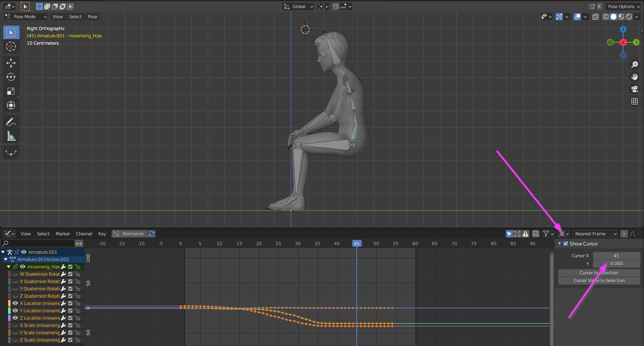The height and width of the screenshot is (346, 644).
Task: Hide the X Location channel eye
Action: 15,303
